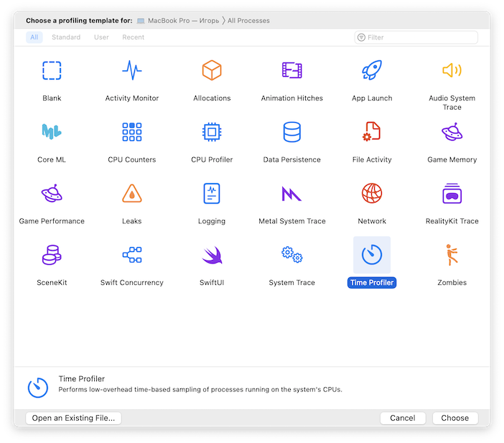The width and height of the screenshot is (504, 443).
Task: Select the File Activity document icon
Action: 372,131
